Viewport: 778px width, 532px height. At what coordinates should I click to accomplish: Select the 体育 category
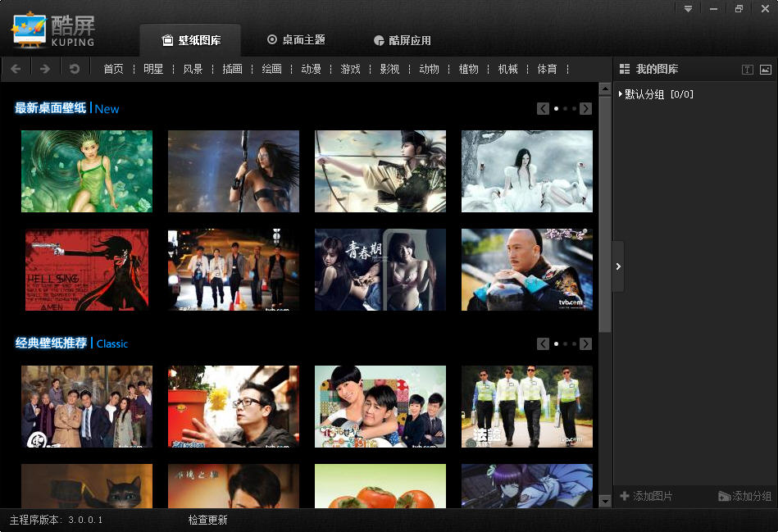point(547,69)
